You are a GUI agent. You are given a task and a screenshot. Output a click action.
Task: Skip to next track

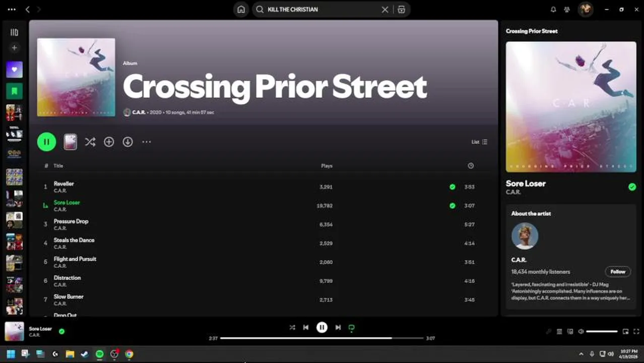(x=338, y=327)
